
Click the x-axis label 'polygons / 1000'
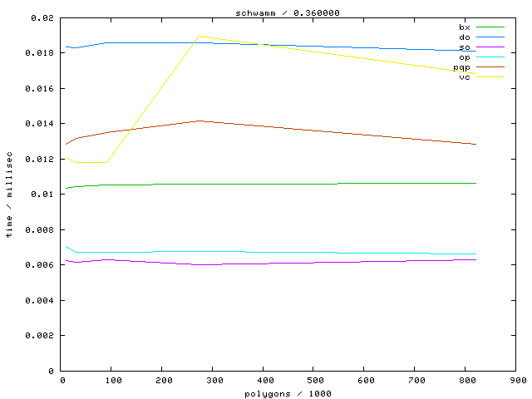tap(288, 393)
